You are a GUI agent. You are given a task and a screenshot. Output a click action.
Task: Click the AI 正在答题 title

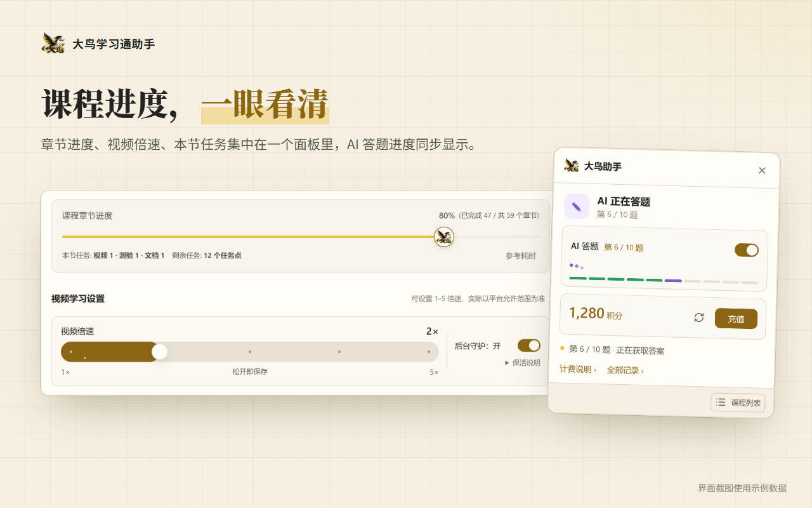(x=624, y=201)
